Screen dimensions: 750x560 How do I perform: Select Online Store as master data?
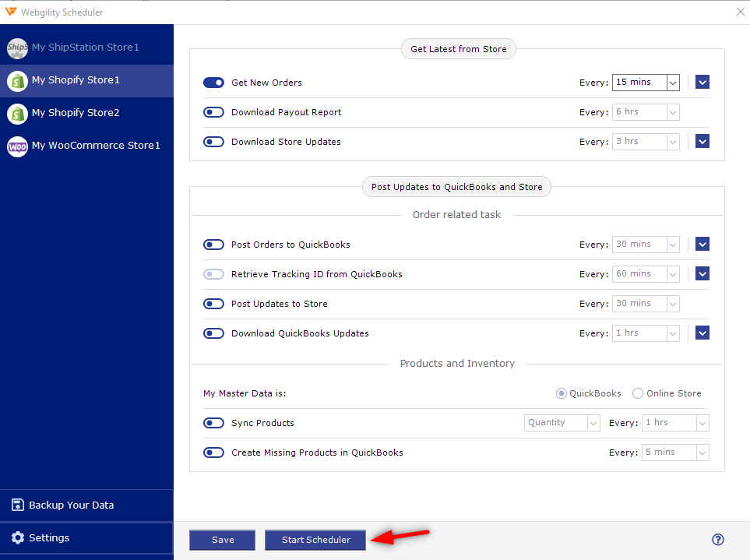pos(638,393)
